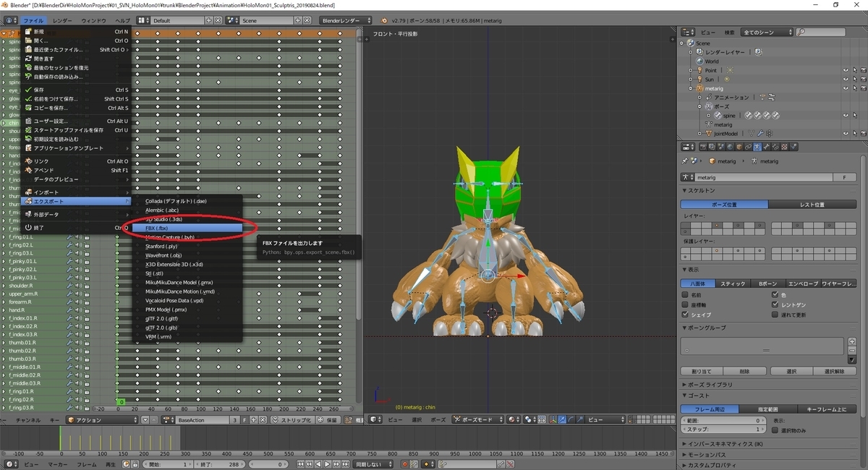This screenshot has width=868, height=470.
Task: Jump to the first frame in timeline
Action: click(x=299, y=463)
